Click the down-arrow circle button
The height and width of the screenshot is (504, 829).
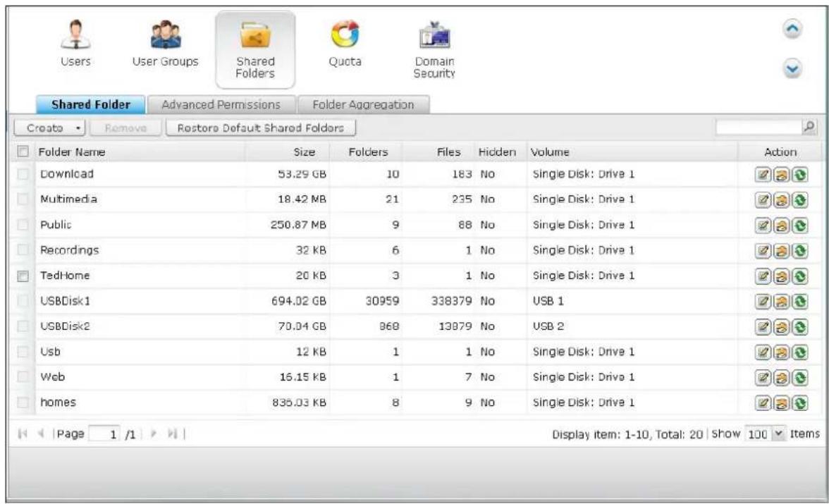[792, 69]
